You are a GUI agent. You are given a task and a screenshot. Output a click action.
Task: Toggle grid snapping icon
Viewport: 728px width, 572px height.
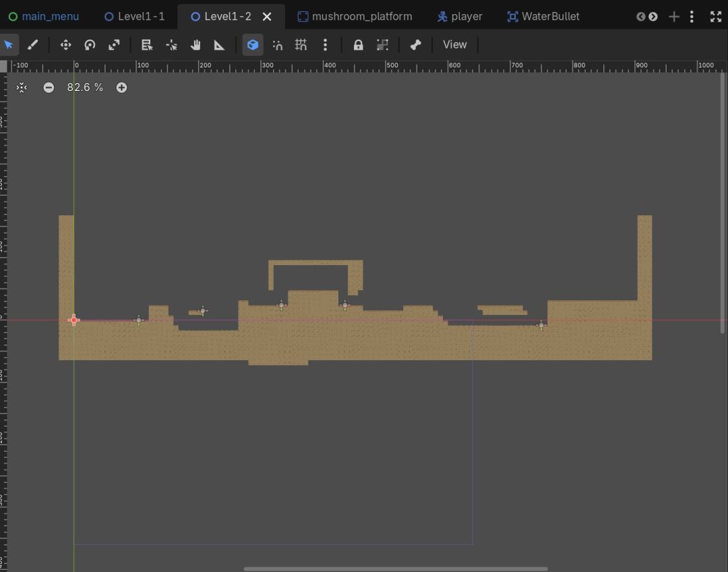tap(301, 45)
